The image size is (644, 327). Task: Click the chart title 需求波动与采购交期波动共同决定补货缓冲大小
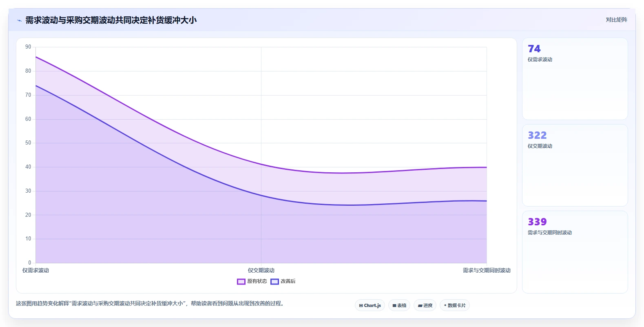[111, 20]
